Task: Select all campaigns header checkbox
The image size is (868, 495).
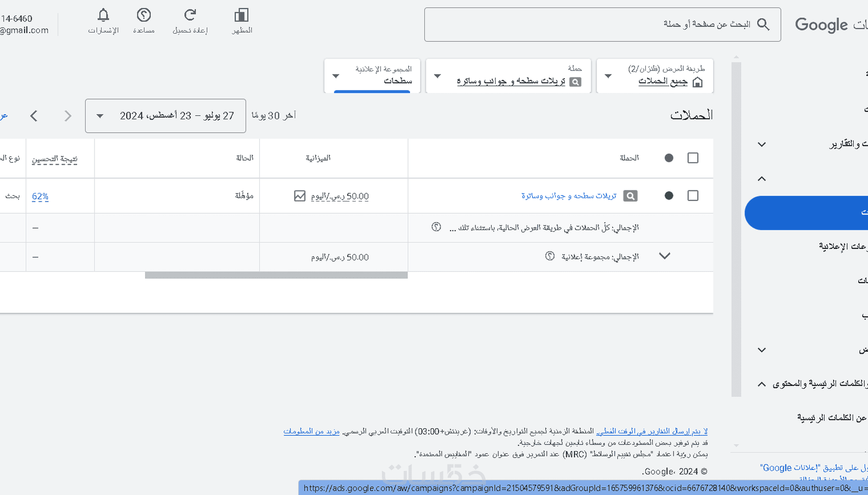Action: pos(692,158)
